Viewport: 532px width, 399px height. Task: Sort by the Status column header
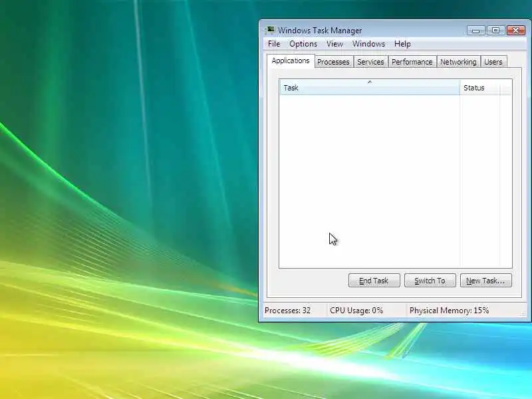(x=479, y=88)
